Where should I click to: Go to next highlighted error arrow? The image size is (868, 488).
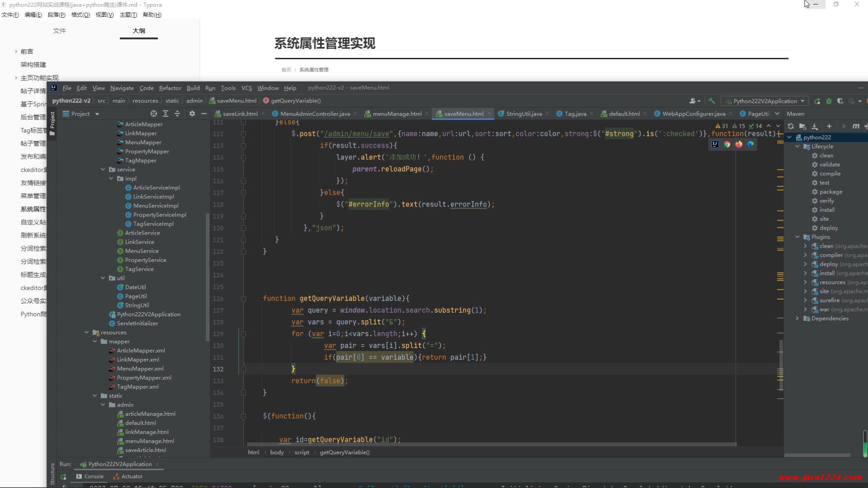(778, 126)
